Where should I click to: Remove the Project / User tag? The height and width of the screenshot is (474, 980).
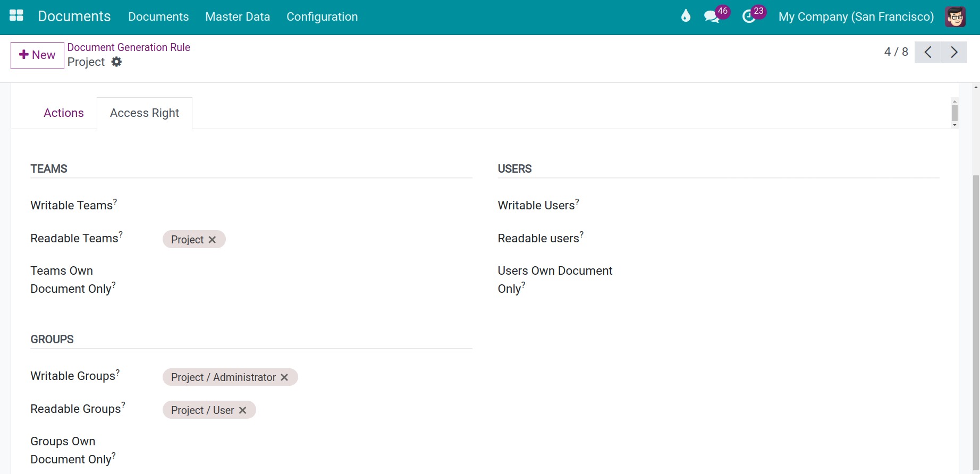coord(242,410)
